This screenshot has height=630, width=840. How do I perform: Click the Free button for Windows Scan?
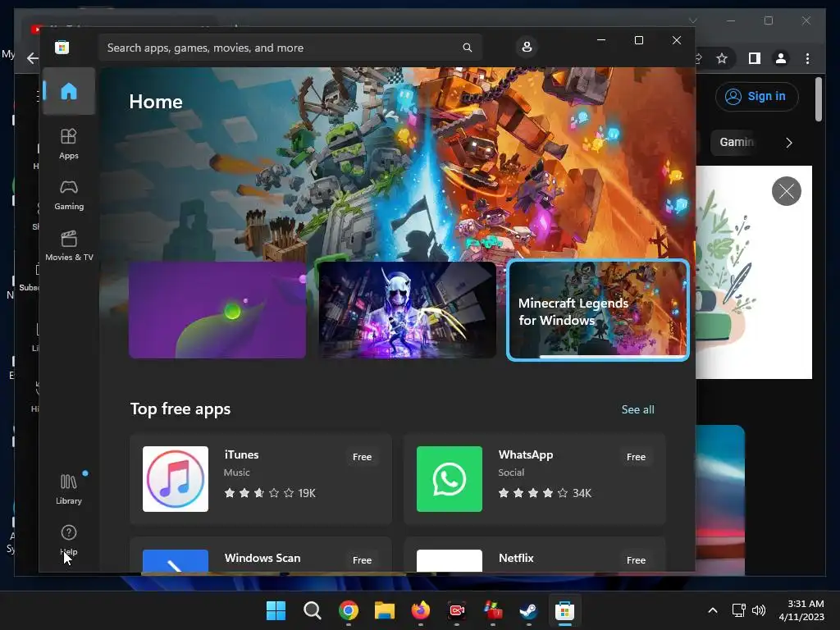362,559
